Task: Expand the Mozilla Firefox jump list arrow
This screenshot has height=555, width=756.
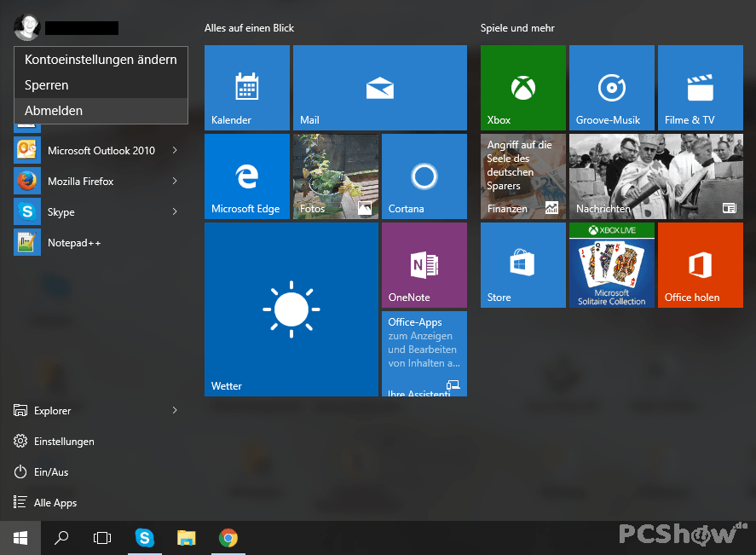Action: tap(175, 182)
